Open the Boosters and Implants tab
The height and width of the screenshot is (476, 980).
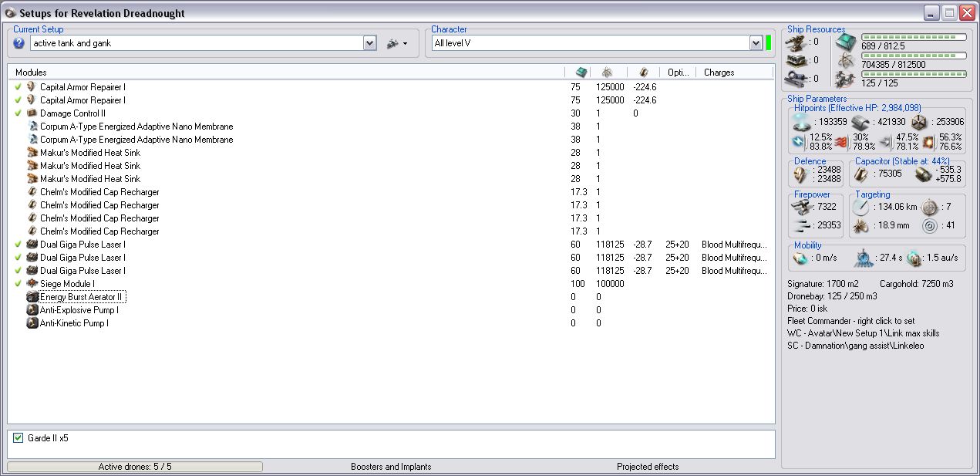[391, 467]
